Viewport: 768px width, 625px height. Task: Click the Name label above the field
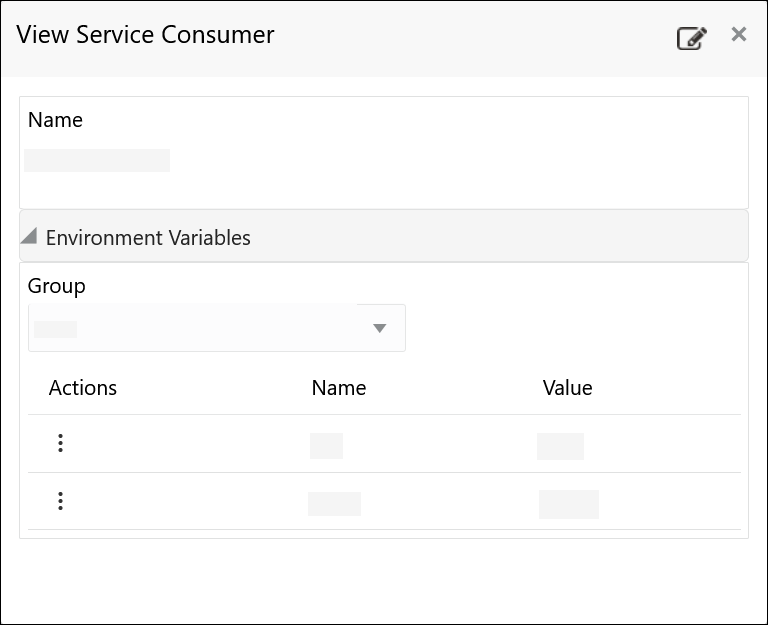55,120
